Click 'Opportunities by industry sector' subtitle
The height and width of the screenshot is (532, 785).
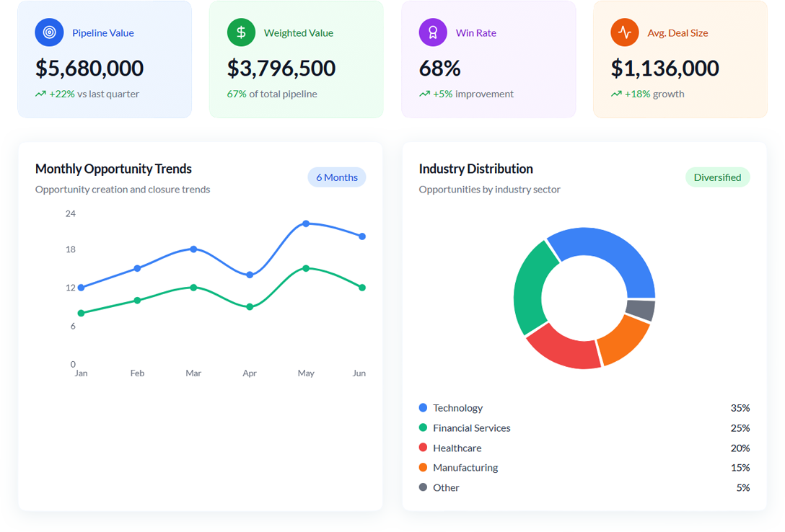tap(490, 190)
